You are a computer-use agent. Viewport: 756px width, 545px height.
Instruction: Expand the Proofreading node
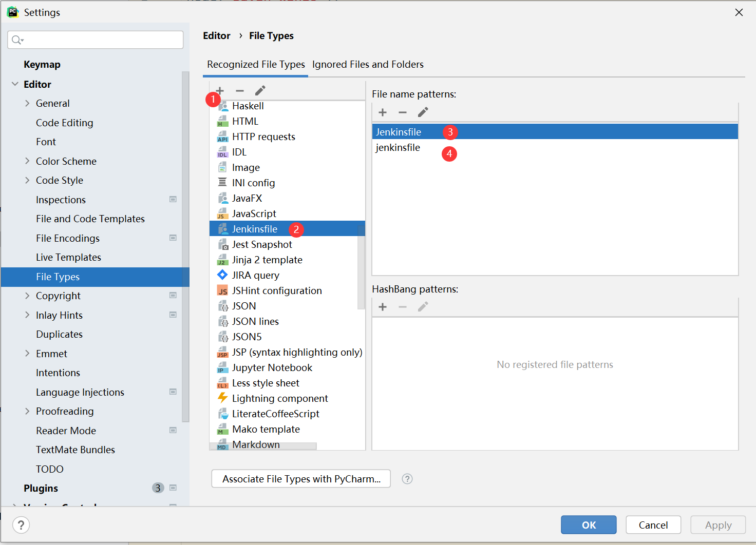(x=27, y=411)
